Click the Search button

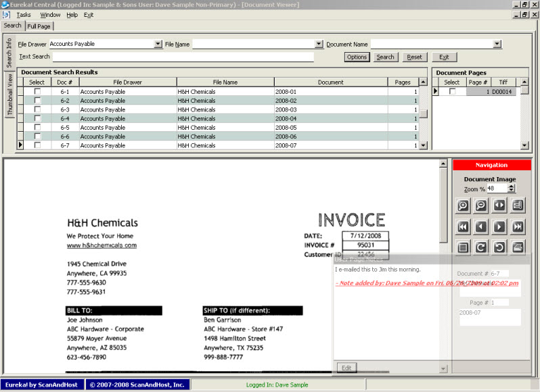pyautogui.click(x=385, y=57)
